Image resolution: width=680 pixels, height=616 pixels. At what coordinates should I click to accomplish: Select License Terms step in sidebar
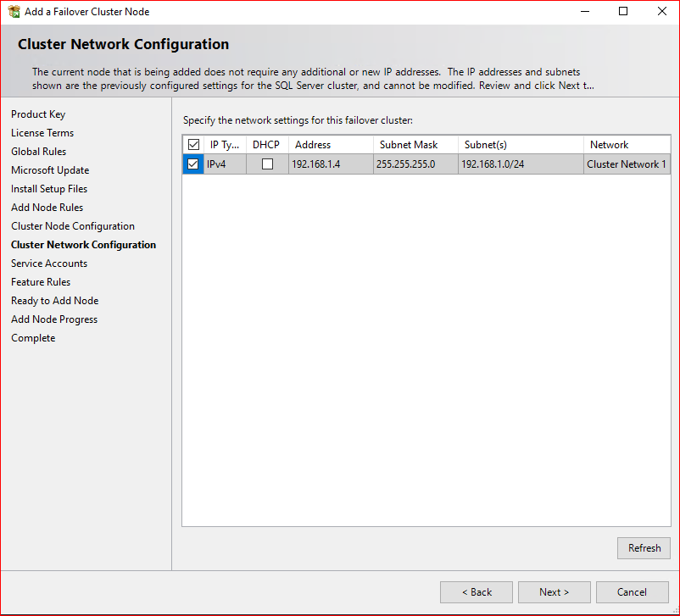pos(42,133)
